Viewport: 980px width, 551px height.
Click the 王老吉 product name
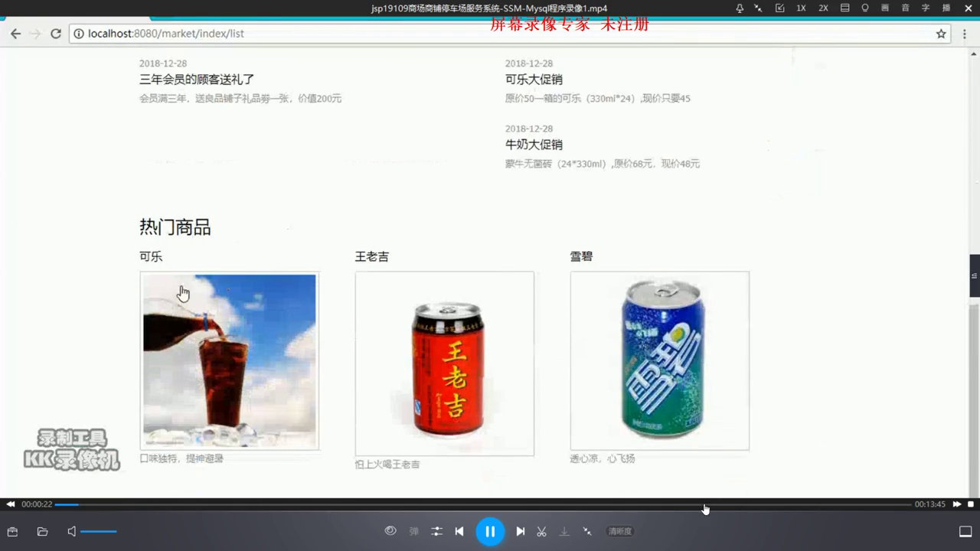coord(372,256)
